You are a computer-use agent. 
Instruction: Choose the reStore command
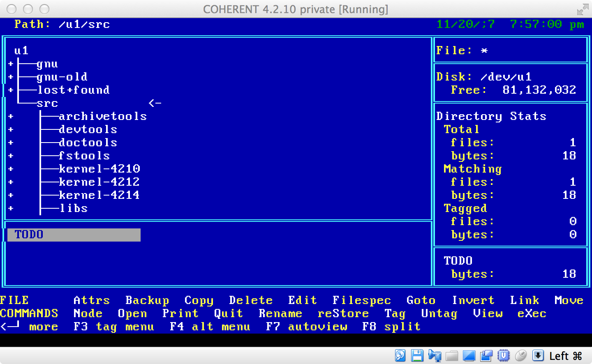pos(343,313)
